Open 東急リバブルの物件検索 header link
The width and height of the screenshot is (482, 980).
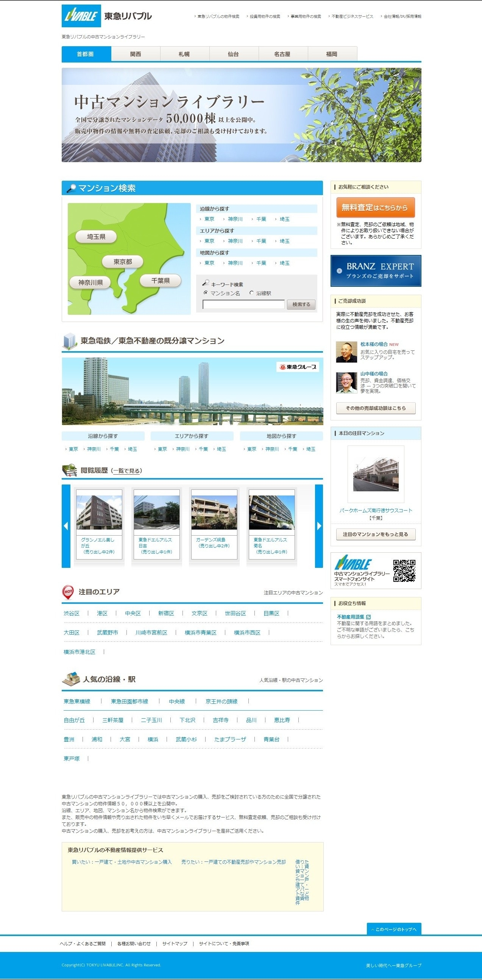pos(218,16)
